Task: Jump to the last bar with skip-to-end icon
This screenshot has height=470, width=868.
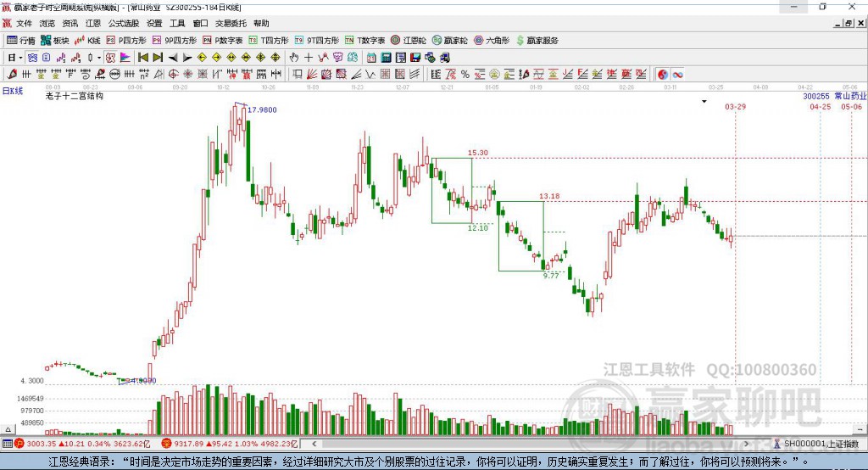Action: [158, 58]
